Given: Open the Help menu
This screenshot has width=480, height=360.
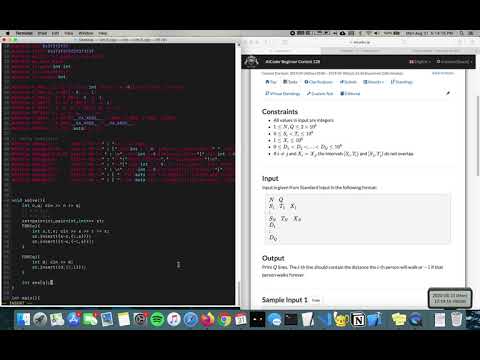Looking at the screenshot, I should tap(103, 33).
